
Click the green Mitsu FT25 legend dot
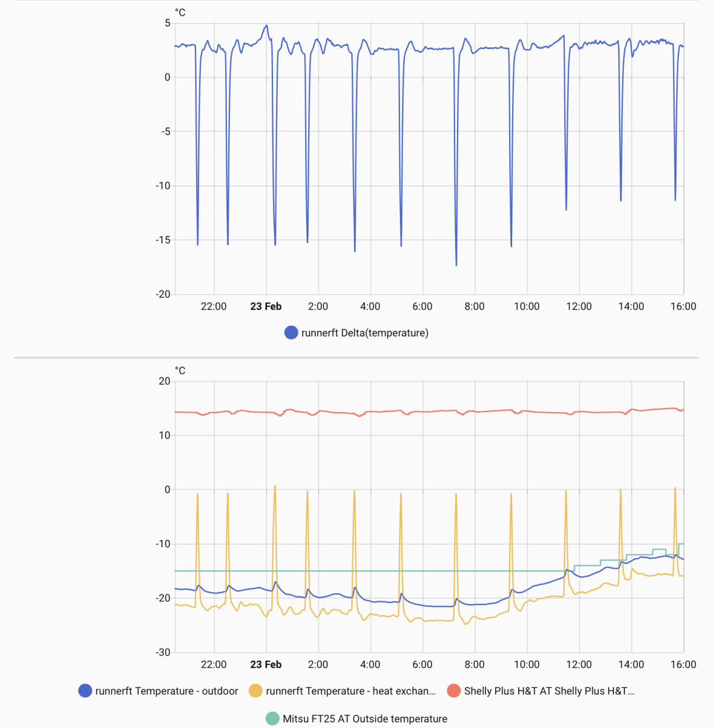click(x=273, y=718)
